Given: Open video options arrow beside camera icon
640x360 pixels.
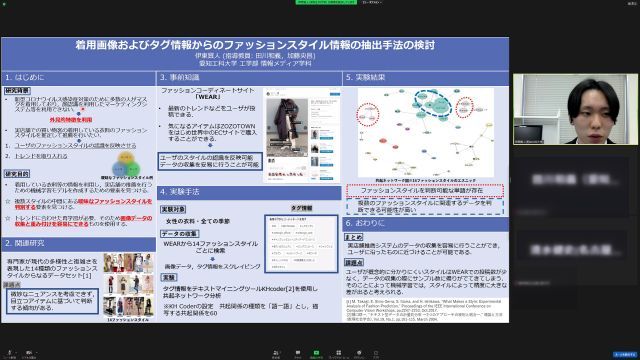Looking at the screenshot, I should click(x=36, y=352).
